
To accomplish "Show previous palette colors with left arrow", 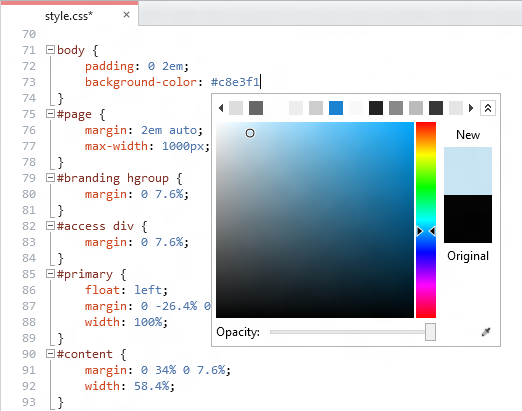I will coord(221,108).
